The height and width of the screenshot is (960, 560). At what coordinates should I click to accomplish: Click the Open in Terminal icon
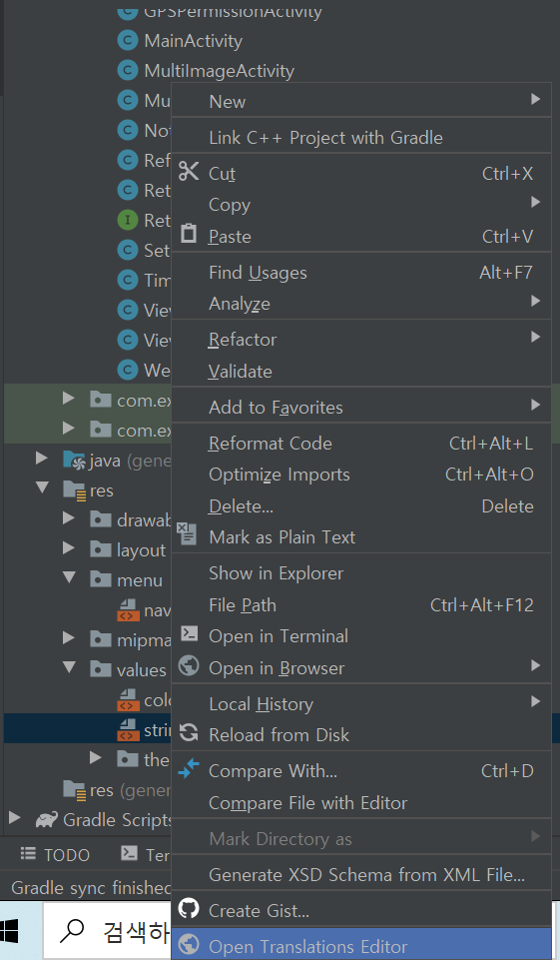point(189,634)
